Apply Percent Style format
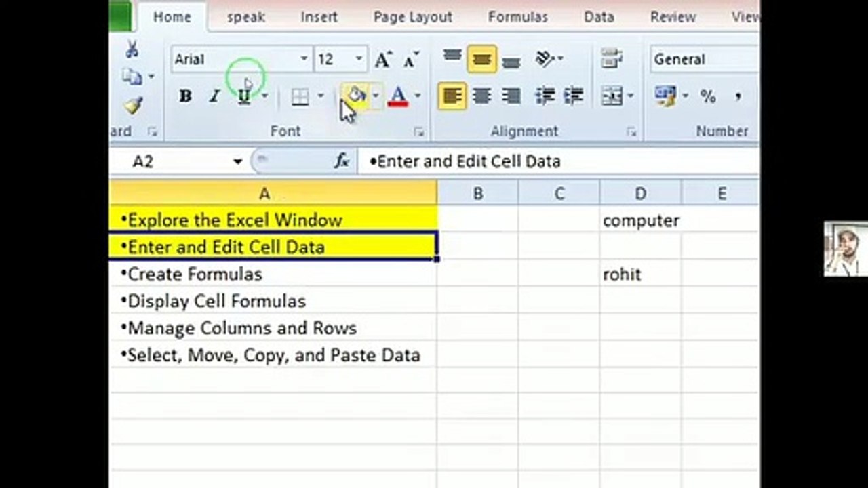 pyautogui.click(x=708, y=97)
